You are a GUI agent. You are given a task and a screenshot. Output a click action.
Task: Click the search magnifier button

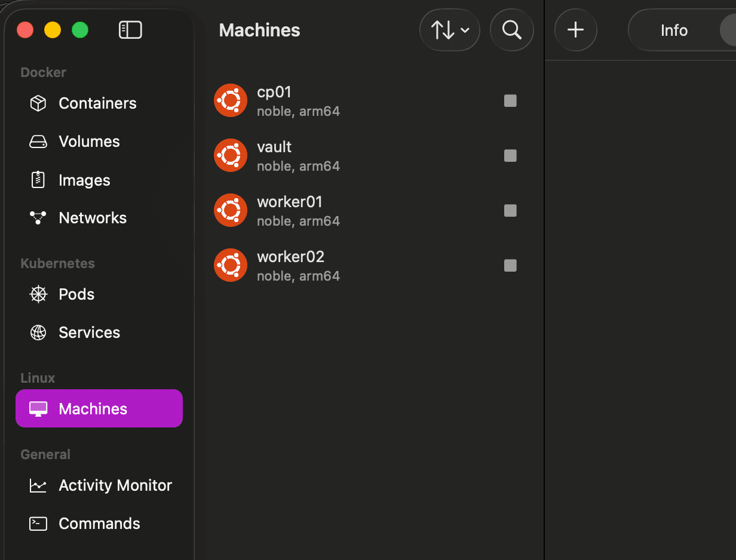pos(512,30)
